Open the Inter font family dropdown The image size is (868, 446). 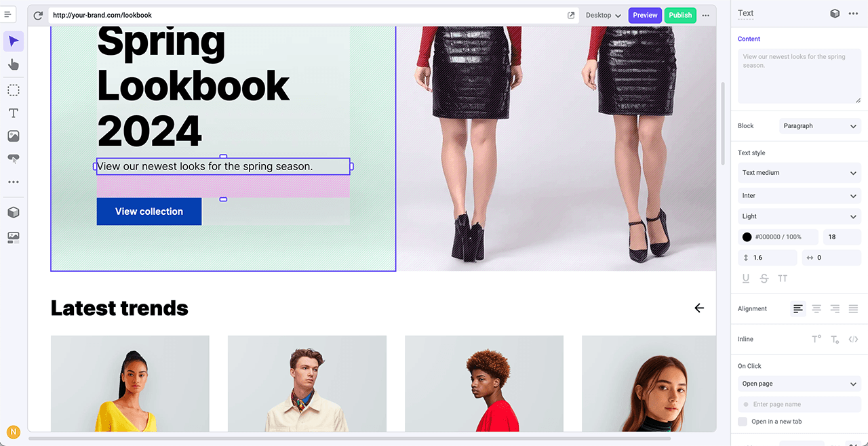pos(799,196)
